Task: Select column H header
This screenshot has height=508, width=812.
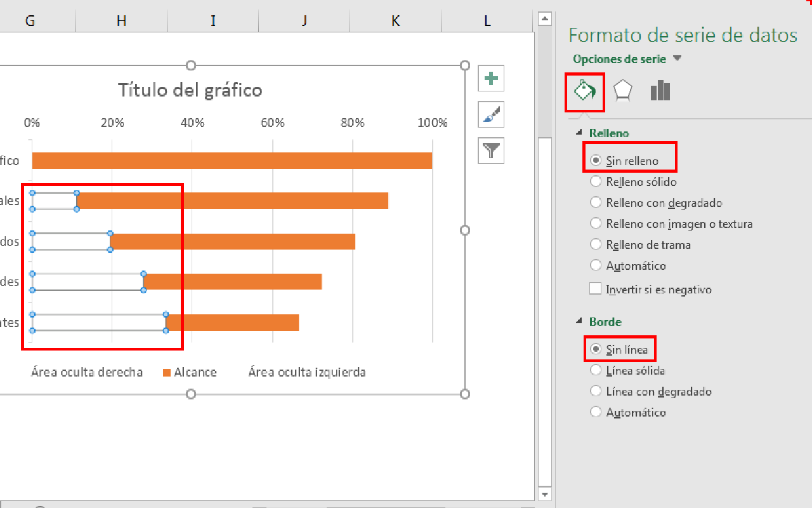Action: click(121, 21)
